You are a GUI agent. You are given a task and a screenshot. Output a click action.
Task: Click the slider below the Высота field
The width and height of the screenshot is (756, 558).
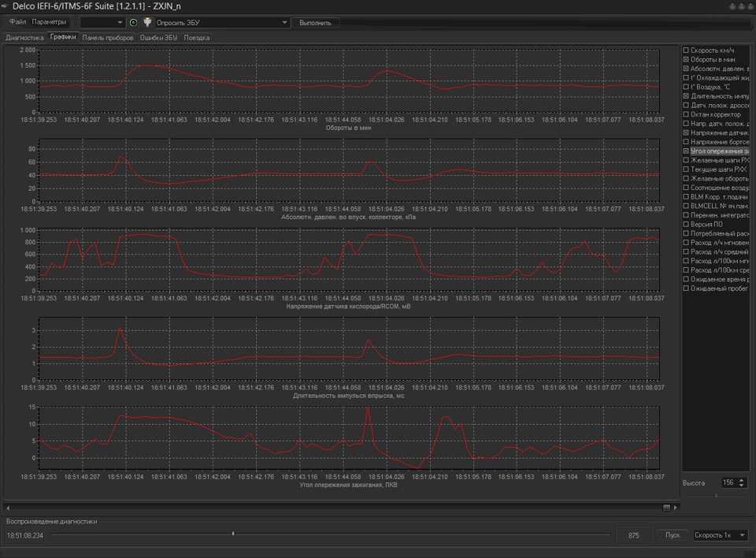pyautogui.click(x=717, y=496)
